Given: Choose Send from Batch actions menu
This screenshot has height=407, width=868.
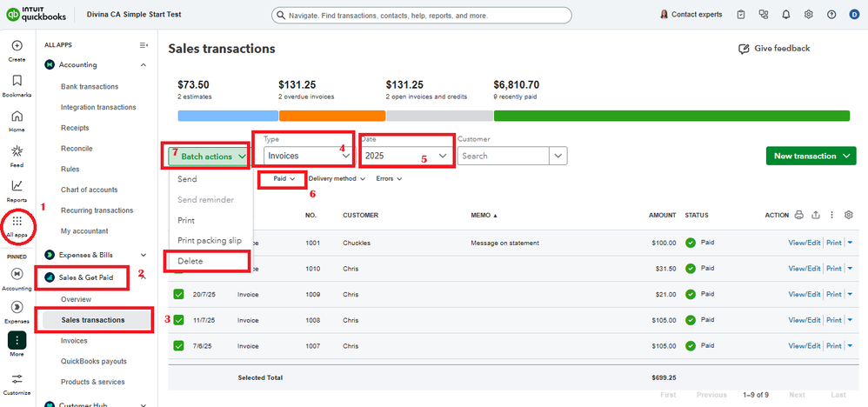Looking at the screenshot, I should pos(187,179).
